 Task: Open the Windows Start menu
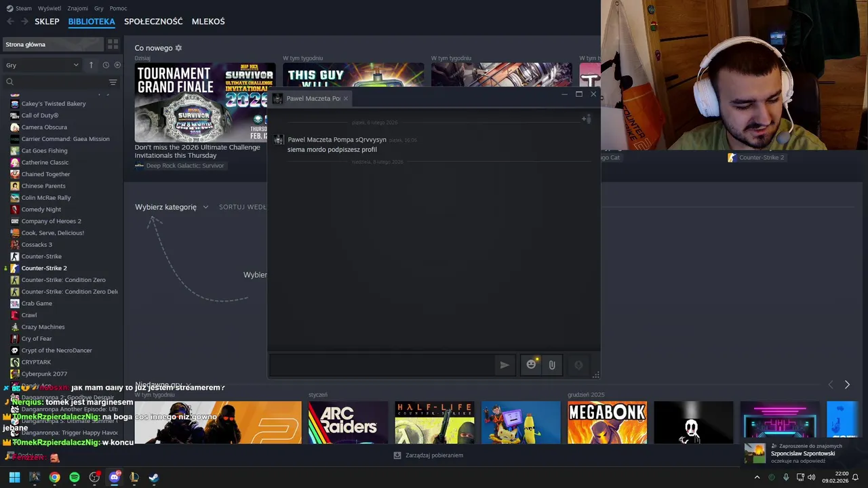point(14,477)
